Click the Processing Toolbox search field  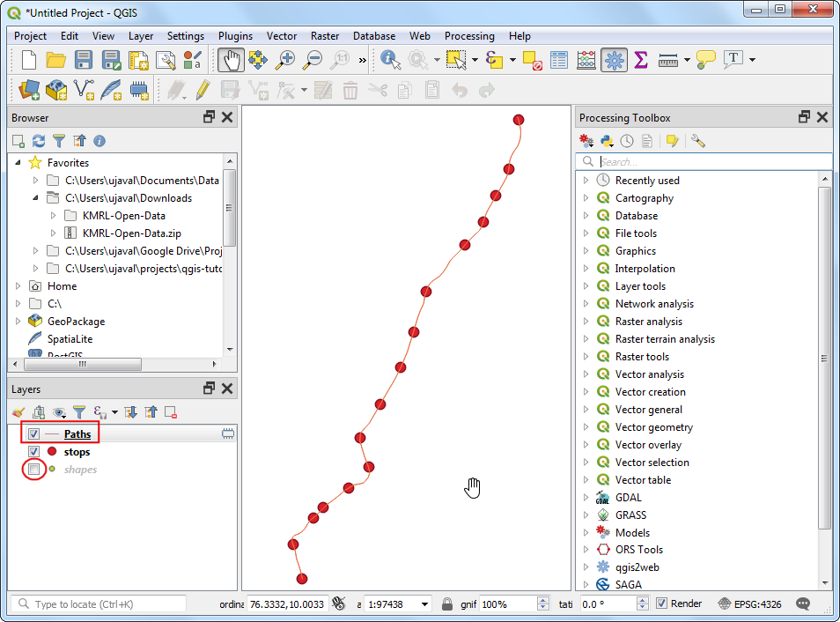point(713,162)
